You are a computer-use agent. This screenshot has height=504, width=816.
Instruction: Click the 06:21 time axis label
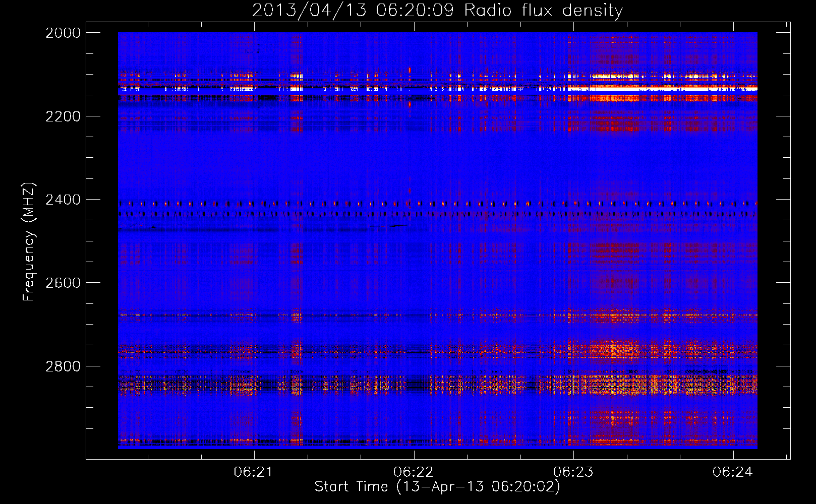(253, 472)
